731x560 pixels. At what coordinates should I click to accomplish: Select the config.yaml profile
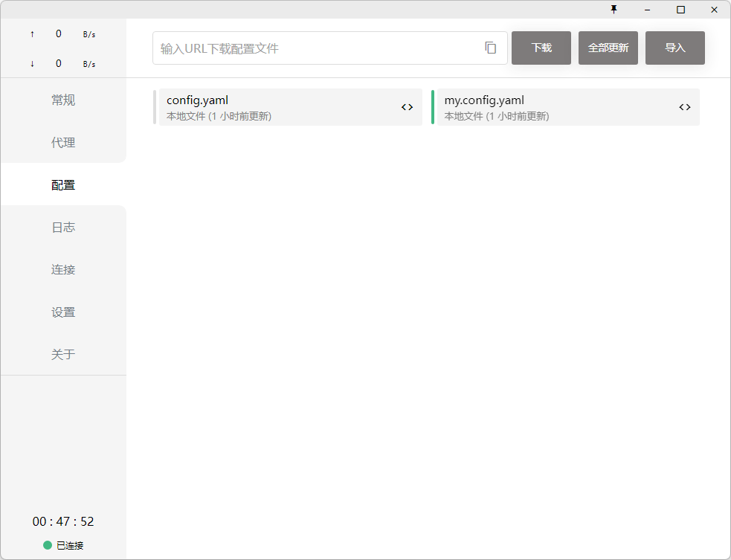(x=275, y=107)
